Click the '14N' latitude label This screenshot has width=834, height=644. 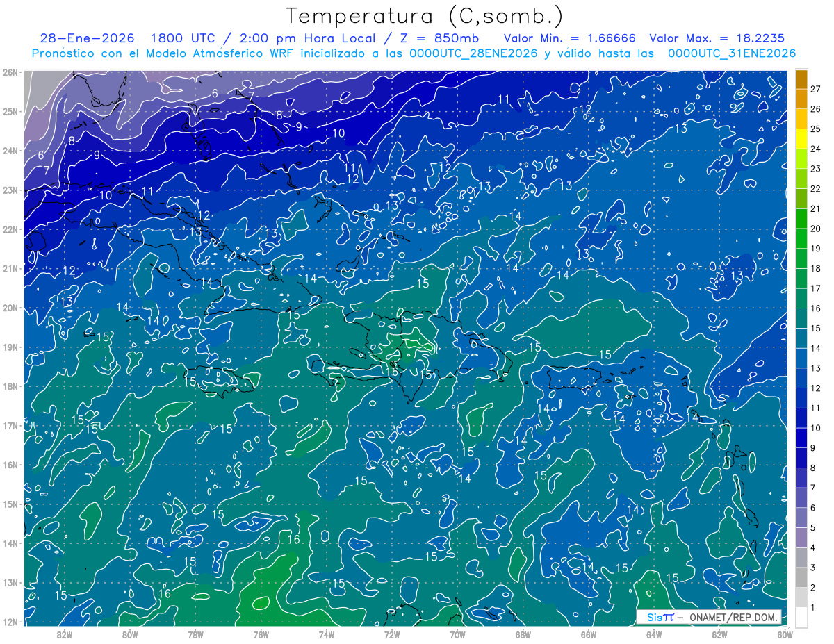point(10,543)
